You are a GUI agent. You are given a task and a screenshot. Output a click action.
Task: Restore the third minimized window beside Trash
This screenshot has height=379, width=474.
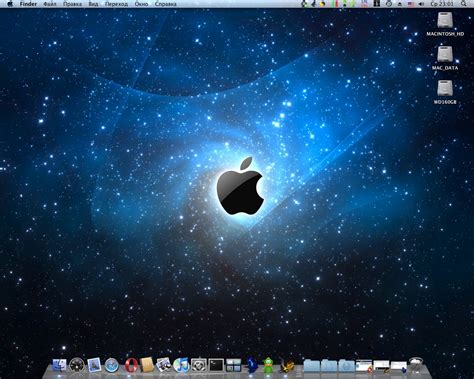(x=398, y=366)
